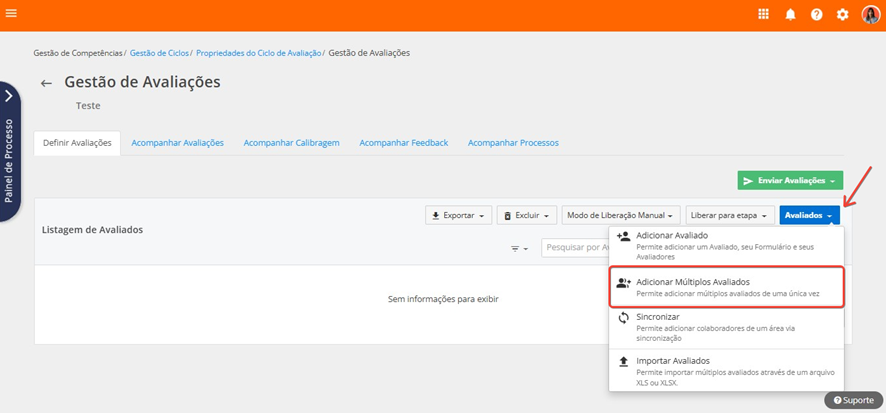This screenshot has width=886, height=413.
Task: Open the help question mark icon
Action: (817, 14)
